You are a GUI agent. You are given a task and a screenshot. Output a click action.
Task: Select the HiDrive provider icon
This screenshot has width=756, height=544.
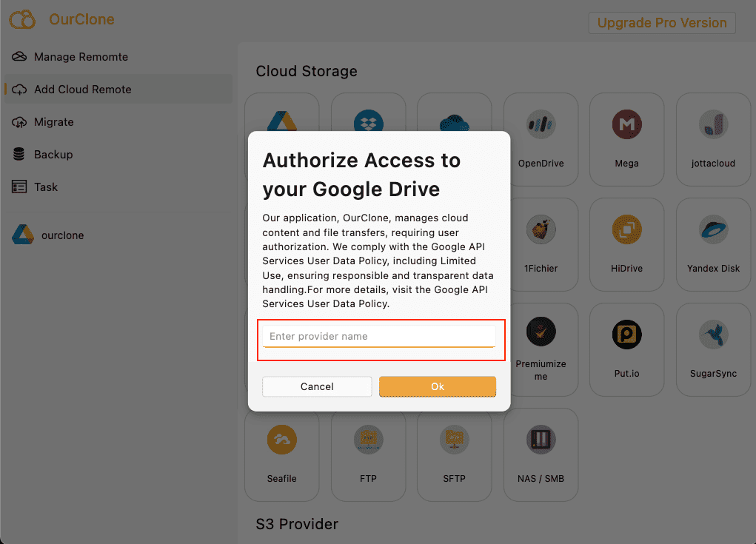pyautogui.click(x=626, y=231)
